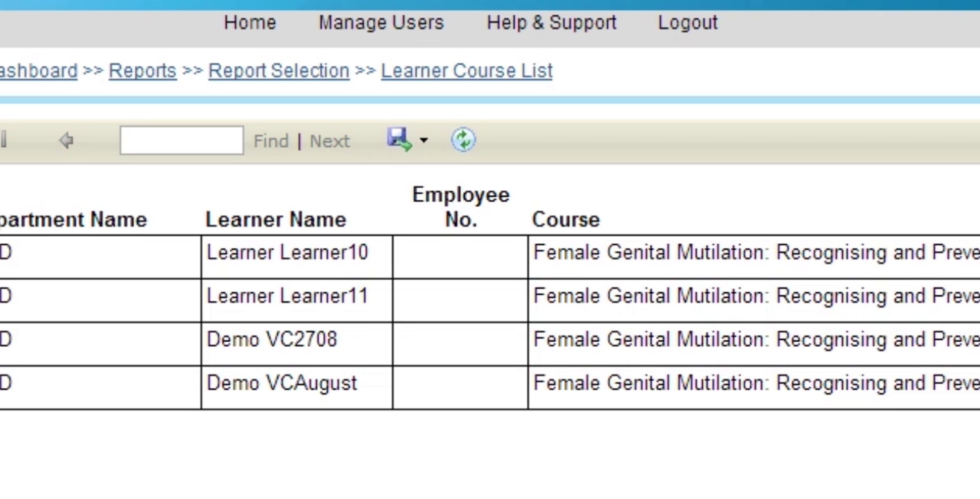This screenshot has width=980, height=499.
Task: Click the Demo VC2708 learner cell
Action: 272,339
